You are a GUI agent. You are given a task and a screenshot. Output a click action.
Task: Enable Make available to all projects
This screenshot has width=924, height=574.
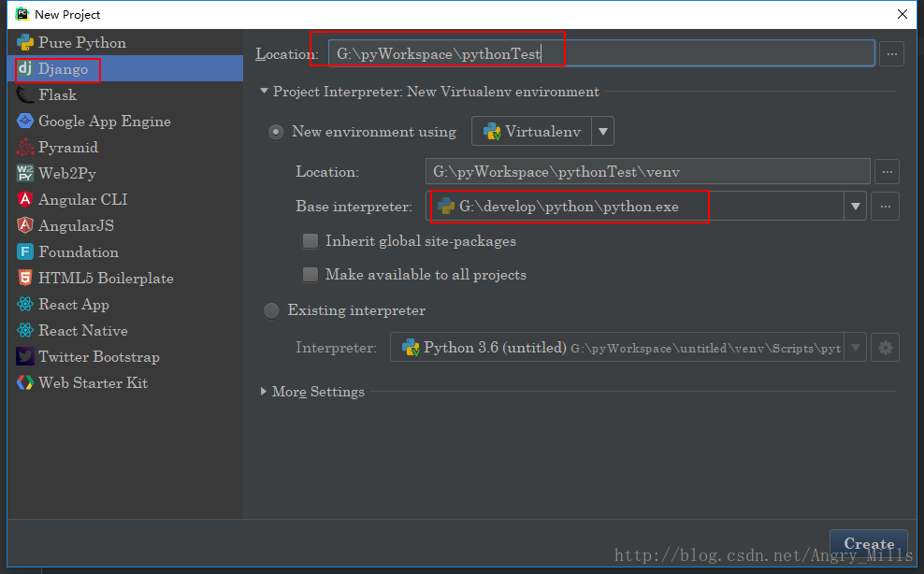[x=310, y=275]
